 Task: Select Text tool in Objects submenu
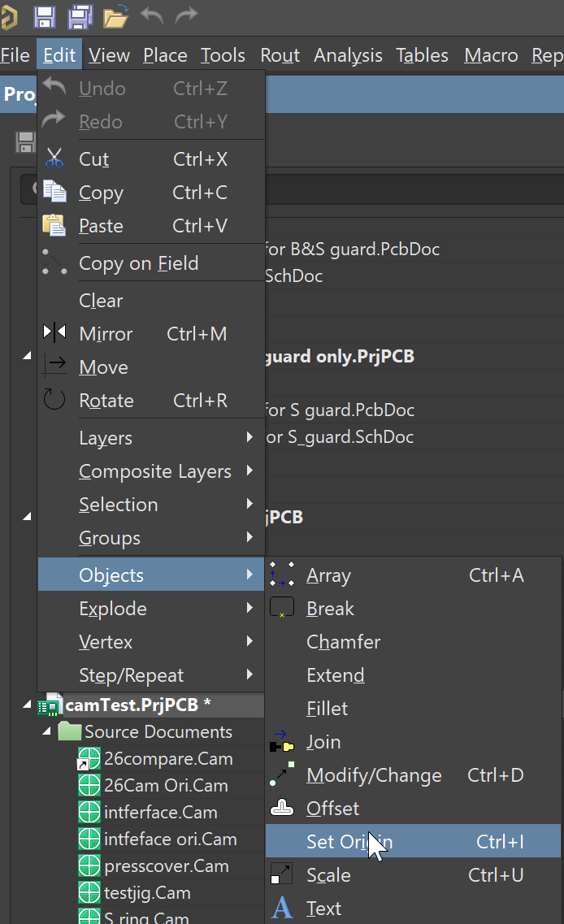[323, 909]
